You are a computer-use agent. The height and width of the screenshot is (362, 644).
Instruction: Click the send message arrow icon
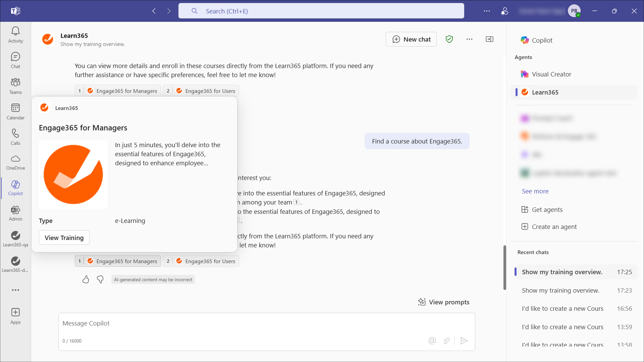tap(464, 341)
